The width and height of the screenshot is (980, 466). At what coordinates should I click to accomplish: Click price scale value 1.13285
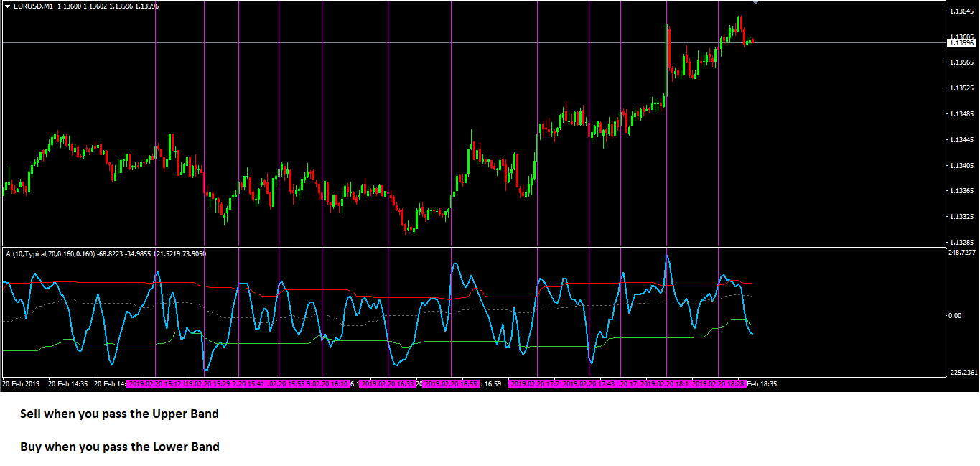tap(961, 243)
